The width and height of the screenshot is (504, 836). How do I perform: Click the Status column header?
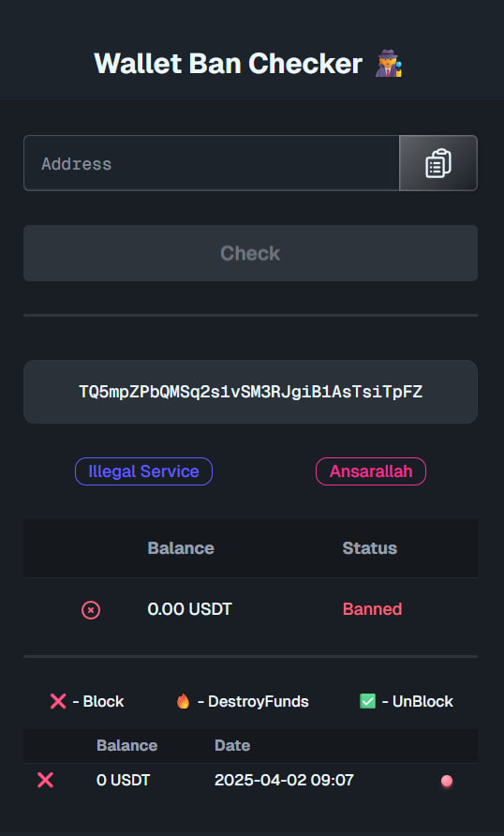pos(370,548)
